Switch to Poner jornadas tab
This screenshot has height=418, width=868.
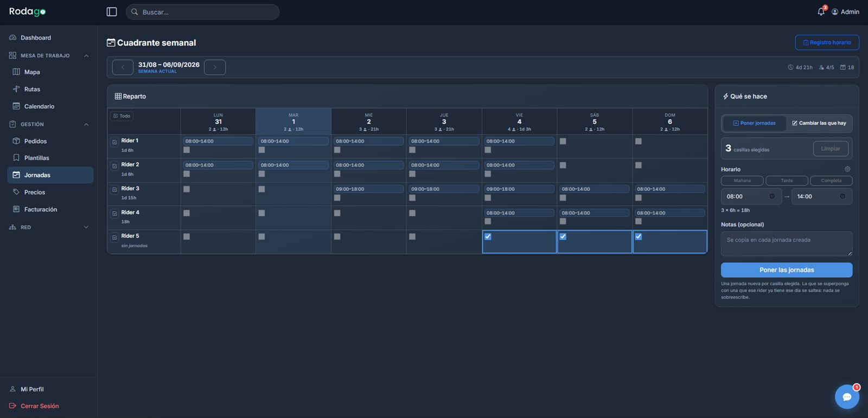755,123
